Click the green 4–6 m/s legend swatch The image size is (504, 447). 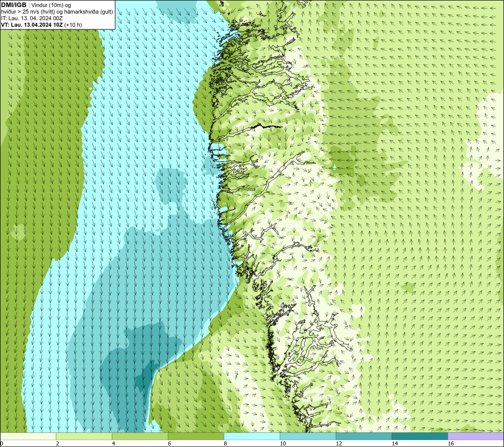140,436
